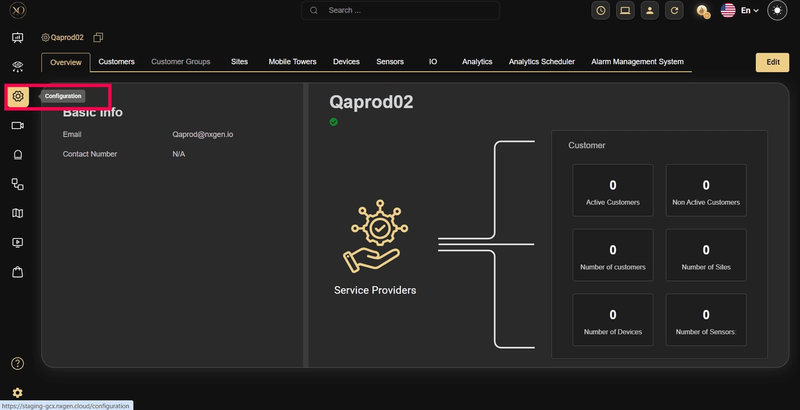Viewport: 800px width, 410px height.
Task: Click the Service Providers label
Action: 375,290
